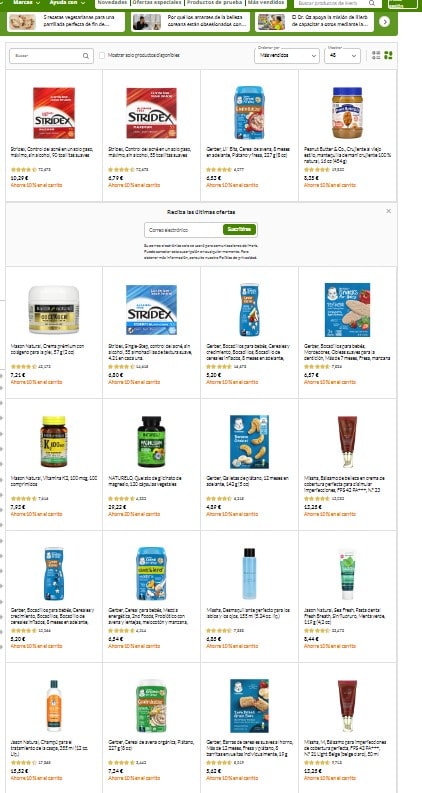Advance the article carousel with the arrow icon
Image resolution: width=422 pixels, height=793 pixels.
[385, 22]
